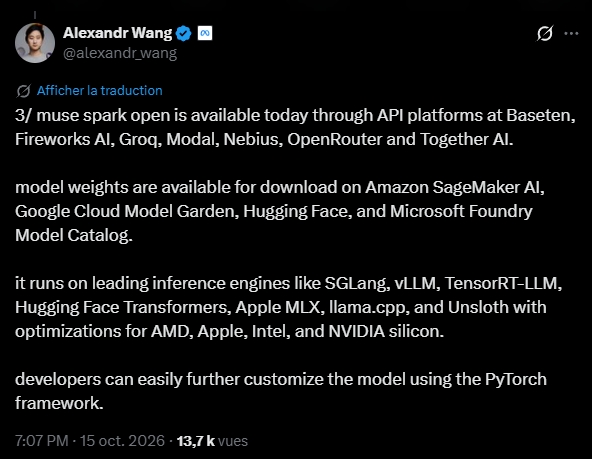Click the model weights paragraph
Viewport: 592px width, 459px height.
pos(280,211)
